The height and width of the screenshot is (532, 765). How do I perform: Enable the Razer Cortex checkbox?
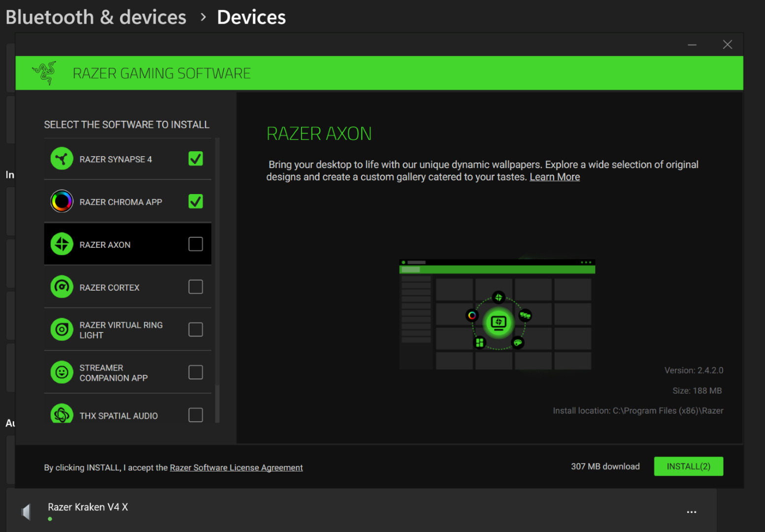tap(196, 287)
